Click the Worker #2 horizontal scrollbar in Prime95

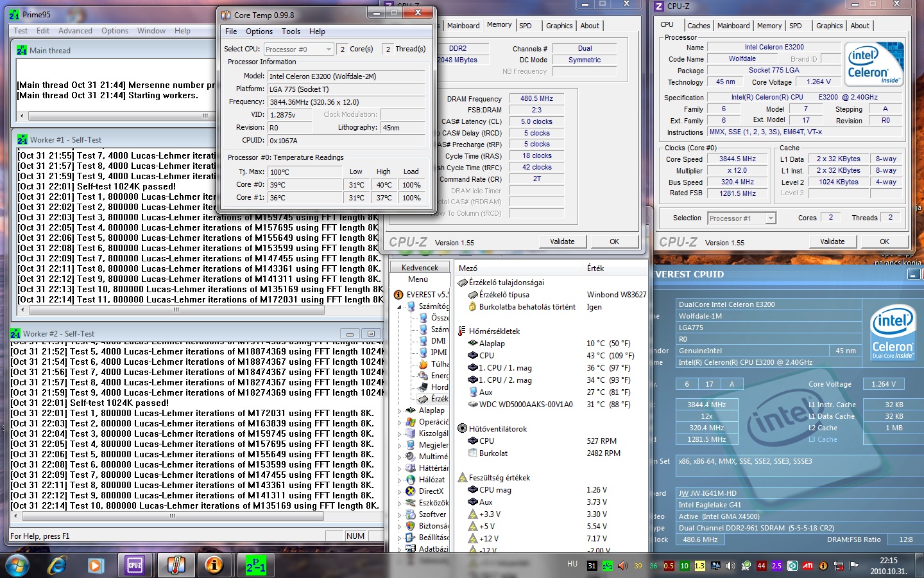pyautogui.click(x=196, y=516)
